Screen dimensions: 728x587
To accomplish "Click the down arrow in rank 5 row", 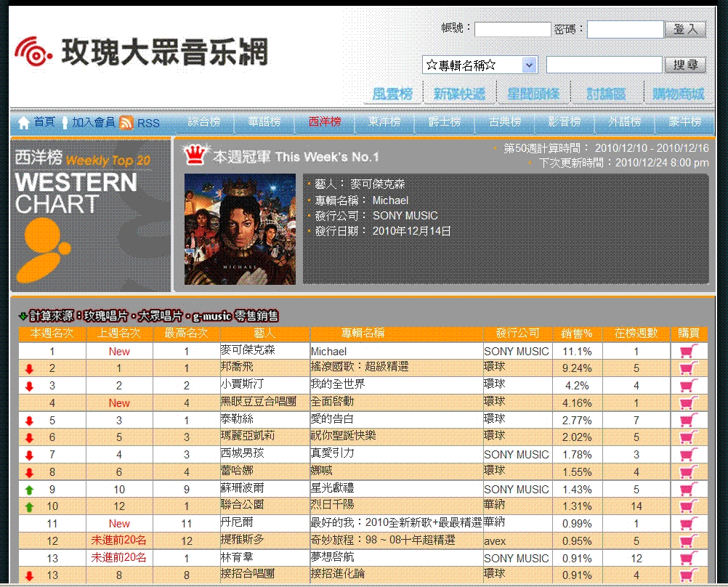I will coord(29,421).
